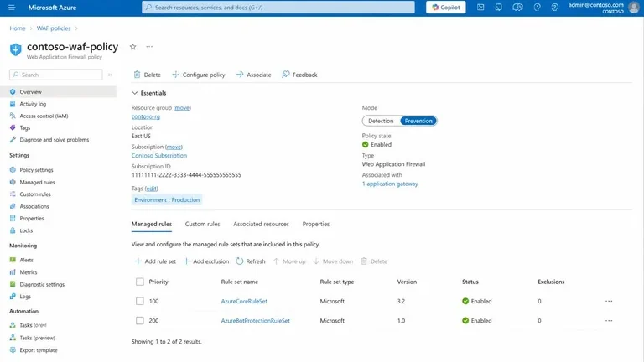This screenshot has width=644, height=362.
Task: Check the AzureBotProtectionRuleSet row checkbox
Action: tap(140, 321)
